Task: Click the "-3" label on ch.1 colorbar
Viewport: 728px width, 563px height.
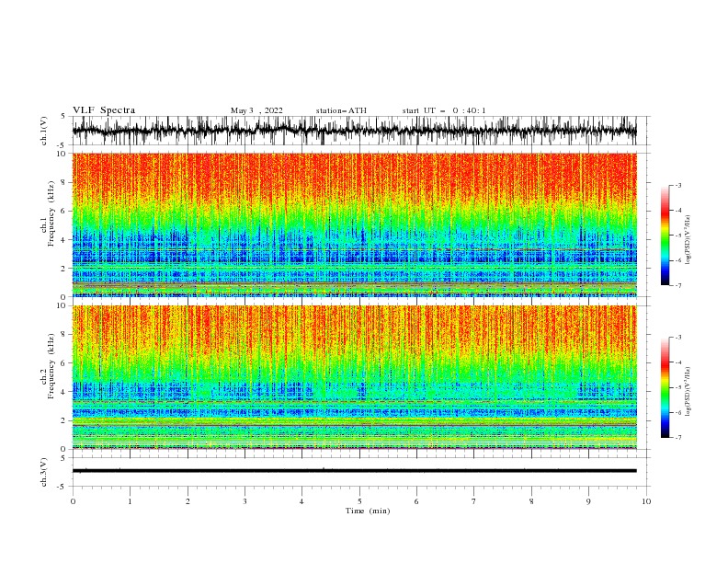Action: pos(678,185)
